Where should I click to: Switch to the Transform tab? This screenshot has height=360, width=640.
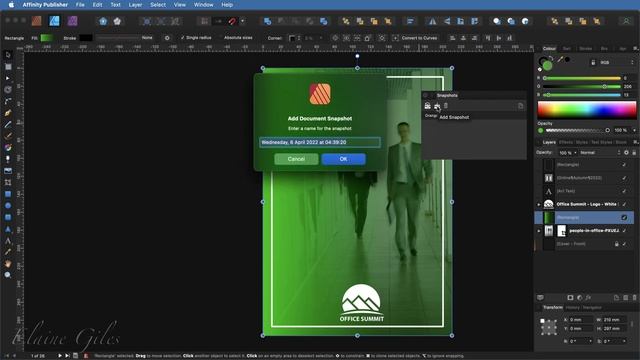[553, 307]
